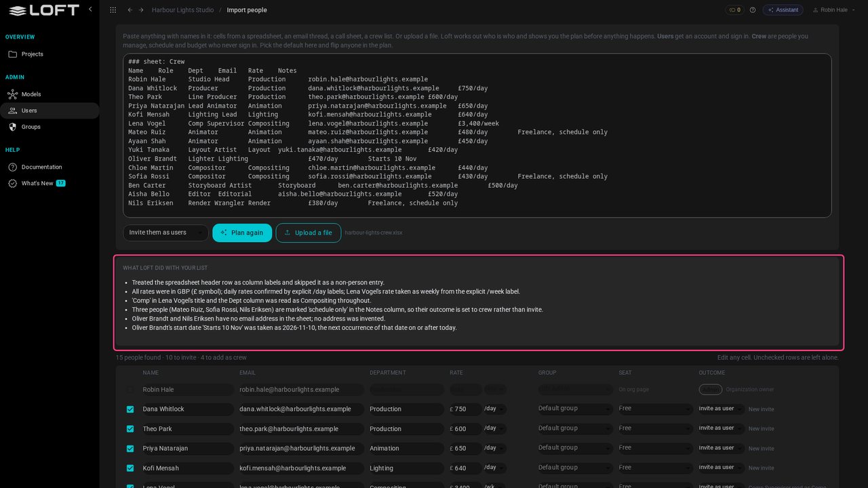Uncheck the Kofi Mensah row checkbox
The height and width of the screenshot is (488, 868).
click(x=130, y=468)
